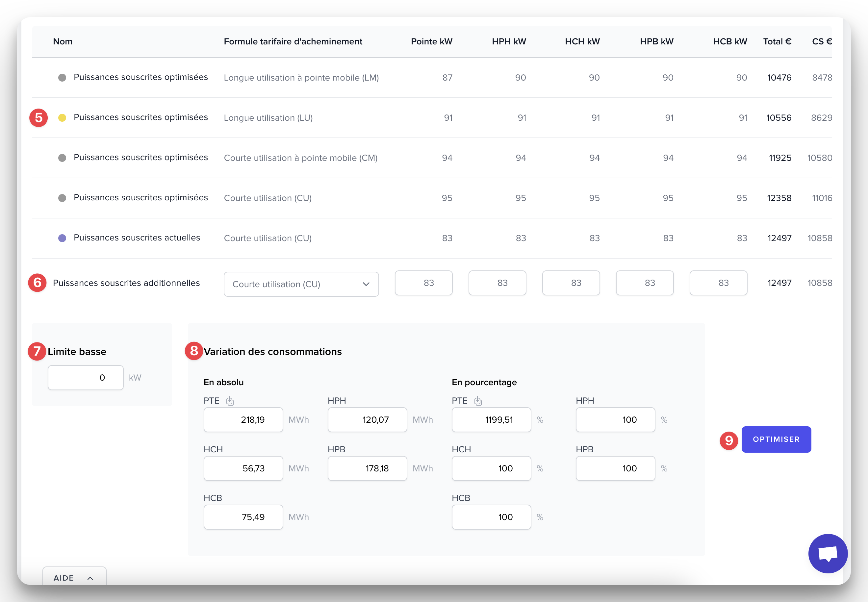
Task: Click the percentage PTE field showing 1199,51
Action: [491, 419]
